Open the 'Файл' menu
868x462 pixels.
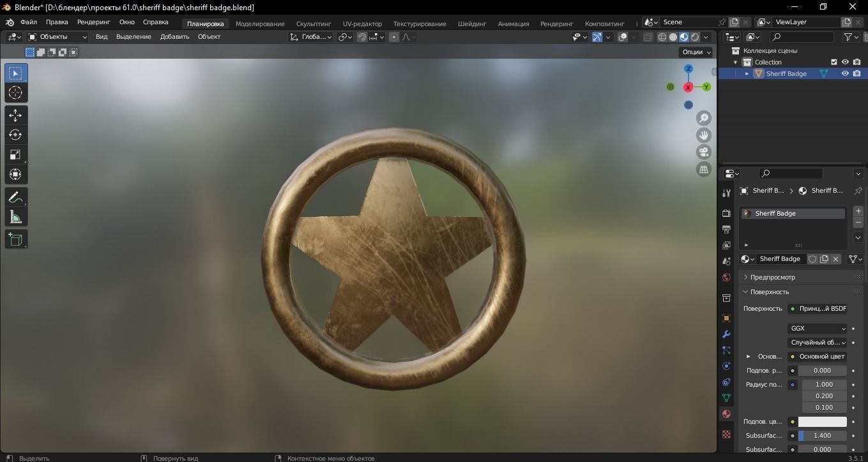tap(29, 22)
